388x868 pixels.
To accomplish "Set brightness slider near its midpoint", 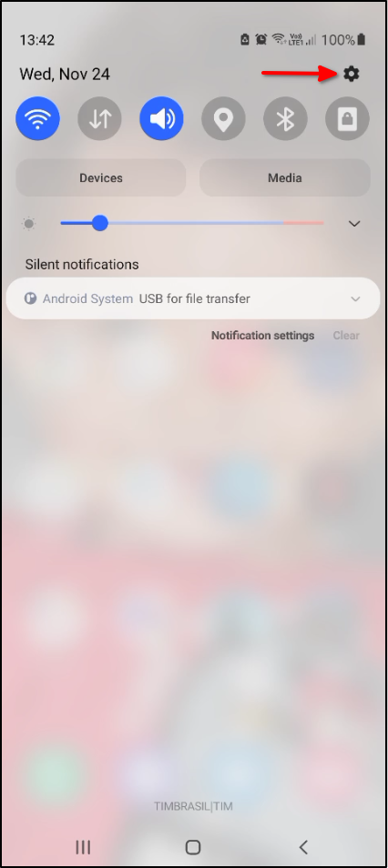I will pos(192,223).
